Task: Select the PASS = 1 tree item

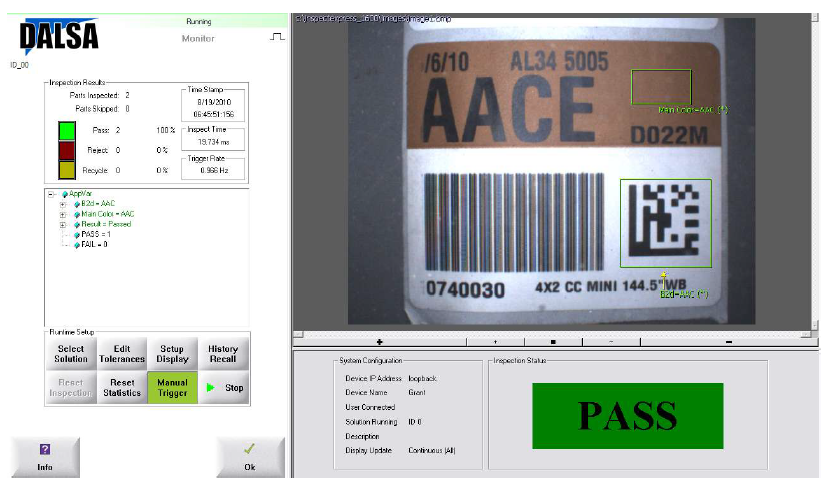Action: (x=96, y=235)
